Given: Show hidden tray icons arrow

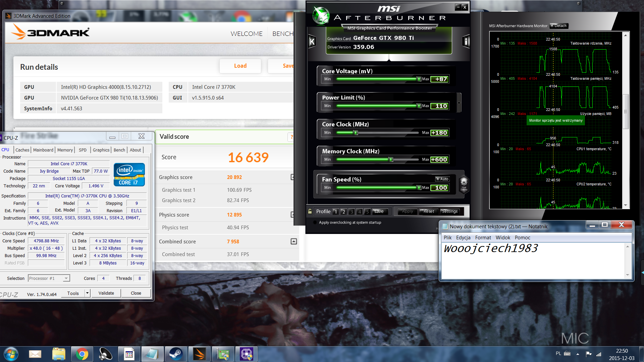Looking at the screenshot, I should (578, 354).
